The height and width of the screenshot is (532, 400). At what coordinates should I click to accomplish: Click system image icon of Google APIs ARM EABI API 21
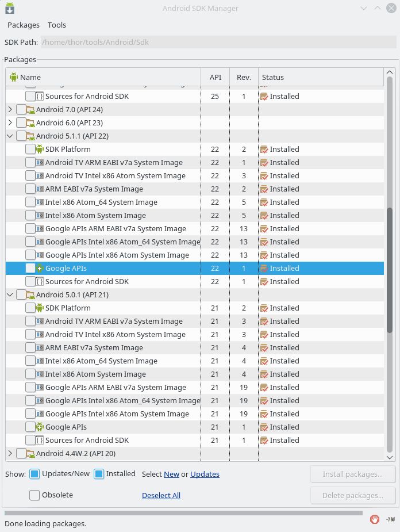click(x=40, y=388)
